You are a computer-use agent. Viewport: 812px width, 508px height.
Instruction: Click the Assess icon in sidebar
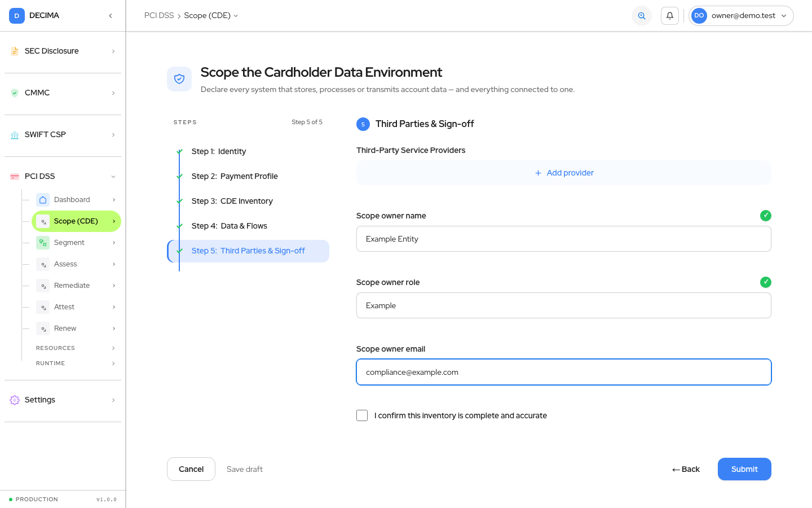click(x=43, y=264)
